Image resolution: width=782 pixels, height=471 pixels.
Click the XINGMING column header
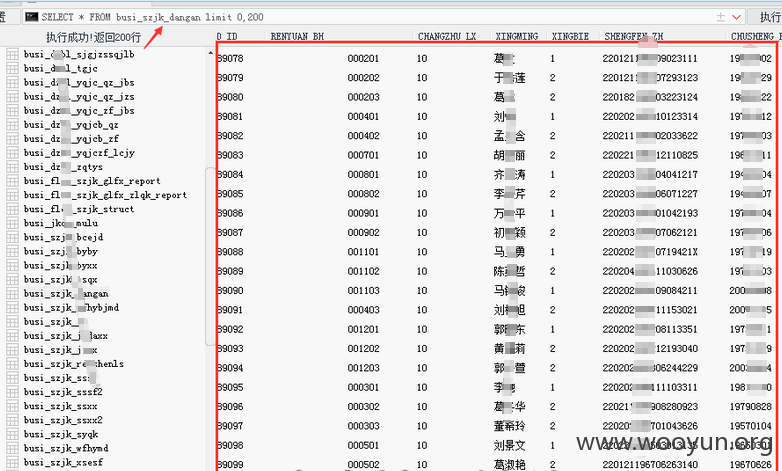[517, 36]
